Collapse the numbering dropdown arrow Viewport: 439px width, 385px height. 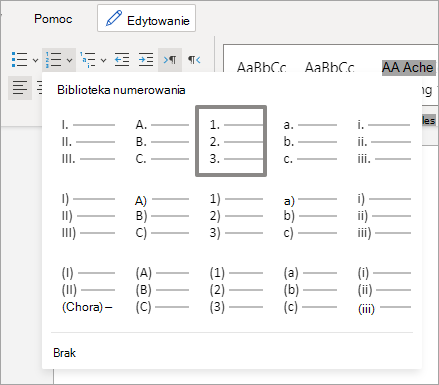click(69, 60)
